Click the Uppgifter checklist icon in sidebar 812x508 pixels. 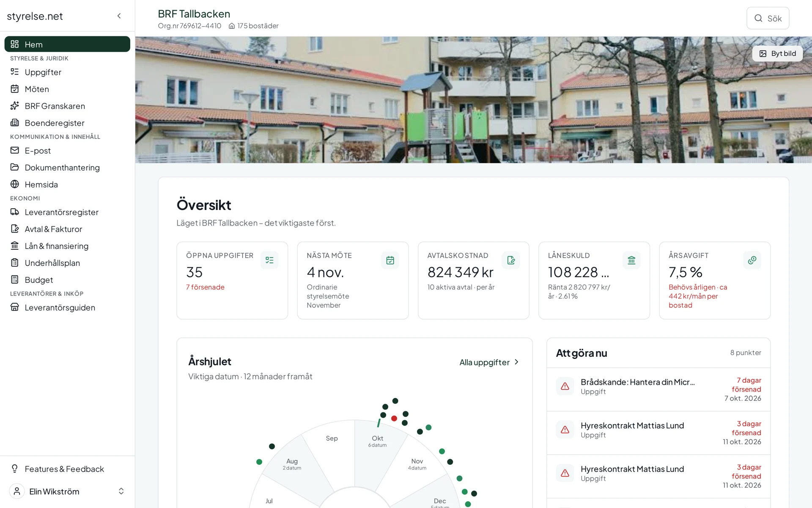[15, 72]
